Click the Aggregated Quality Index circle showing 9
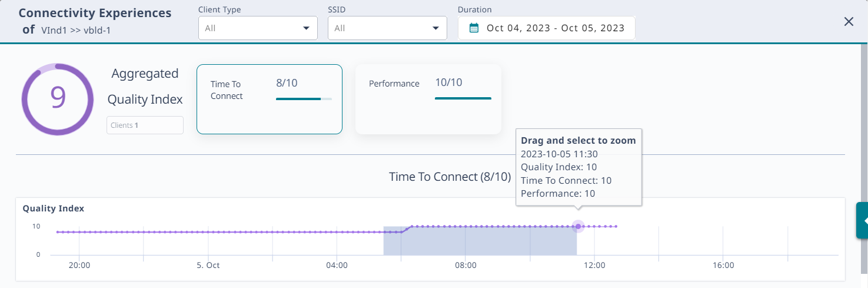Viewport: 868px width, 288px height. tap(58, 99)
